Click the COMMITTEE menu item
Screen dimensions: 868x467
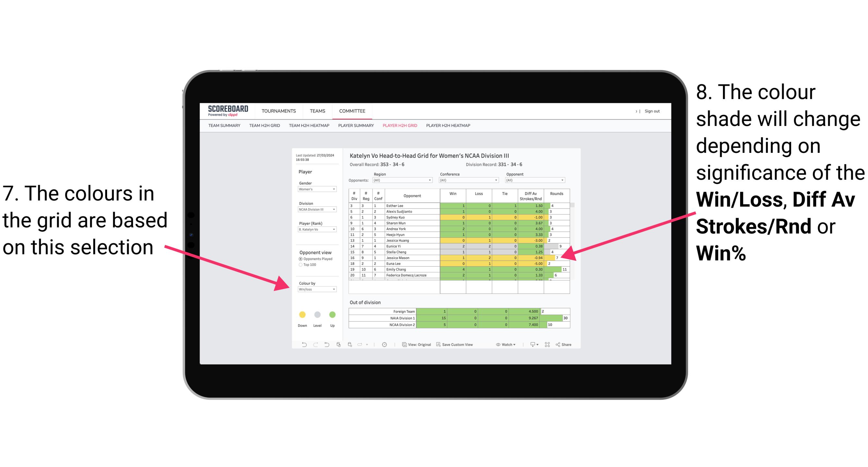pos(352,111)
